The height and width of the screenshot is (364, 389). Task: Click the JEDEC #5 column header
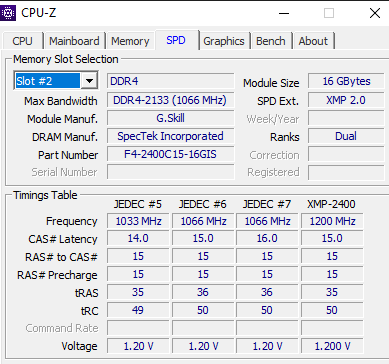(x=138, y=204)
